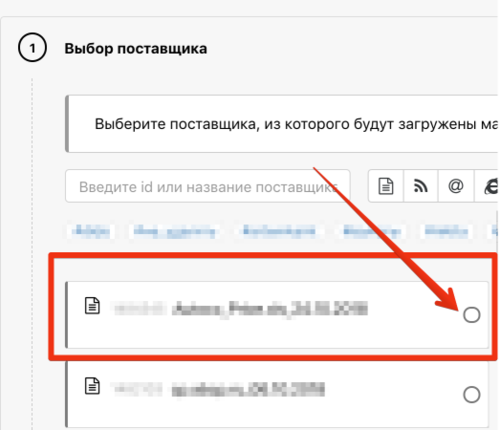Select the first supplier's radio button

[471, 315]
